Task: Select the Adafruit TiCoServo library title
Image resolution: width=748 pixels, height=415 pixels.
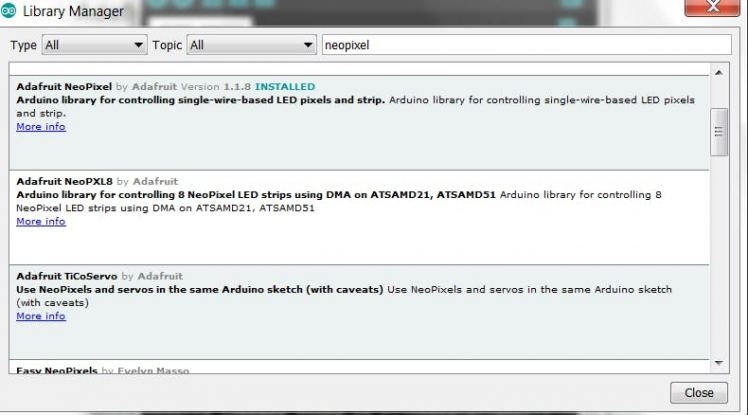Action: point(67,277)
